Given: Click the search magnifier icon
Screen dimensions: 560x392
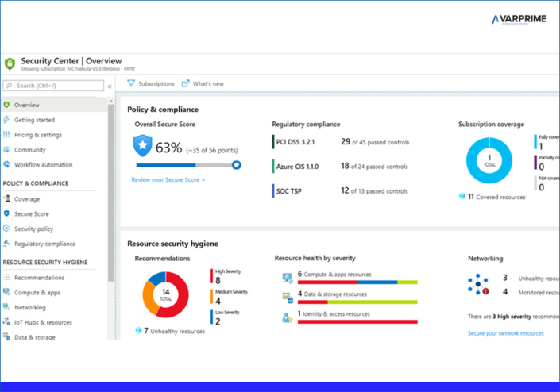Looking at the screenshot, I should [10, 86].
